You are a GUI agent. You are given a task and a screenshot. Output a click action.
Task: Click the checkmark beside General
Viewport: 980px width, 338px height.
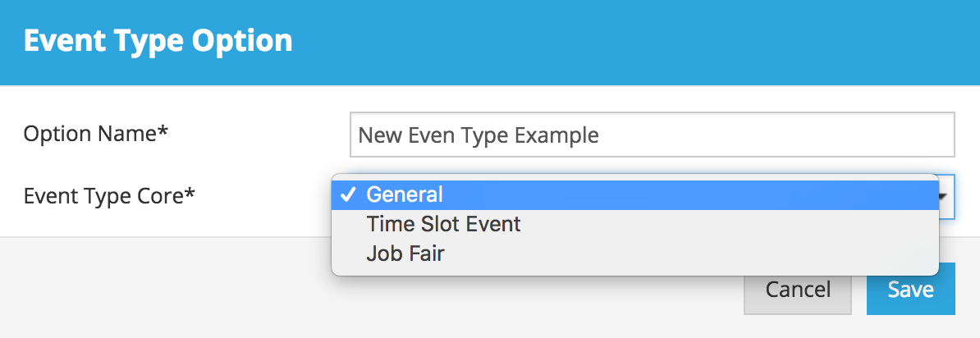pos(348,195)
